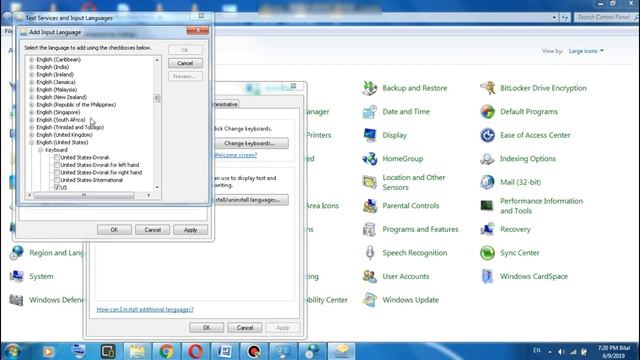Expand the English (Caribbean) tree node
Image resolution: width=640 pixels, height=360 pixels.
(31, 60)
